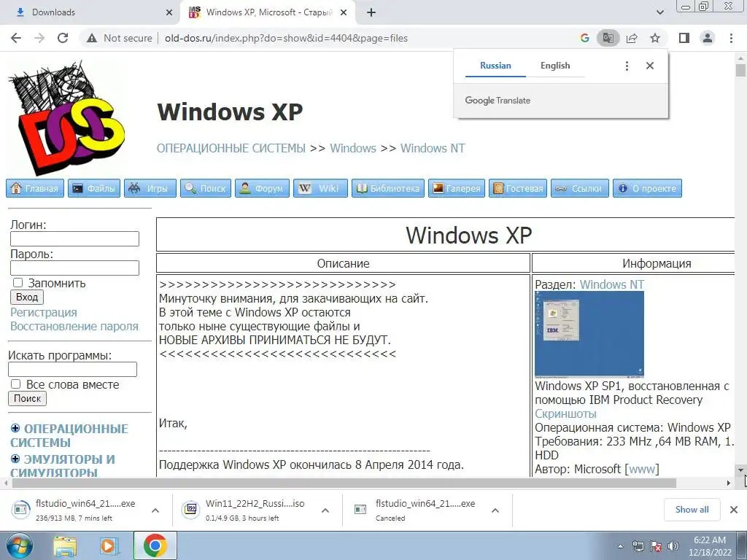Click the horizontal page scrollbar
747x560 pixels.
[x=344, y=483]
